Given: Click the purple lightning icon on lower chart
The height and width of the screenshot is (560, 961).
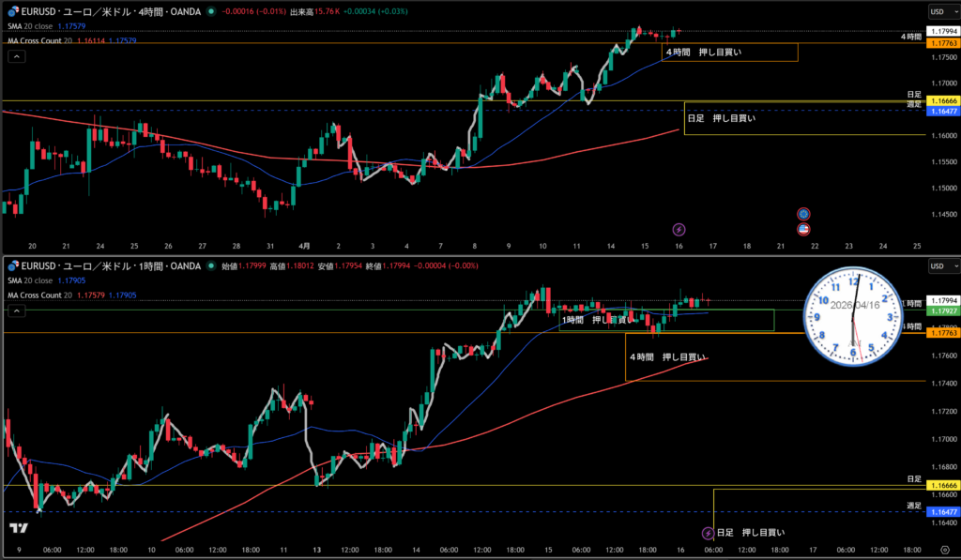Looking at the screenshot, I should pyautogui.click(x=708, y=533).
